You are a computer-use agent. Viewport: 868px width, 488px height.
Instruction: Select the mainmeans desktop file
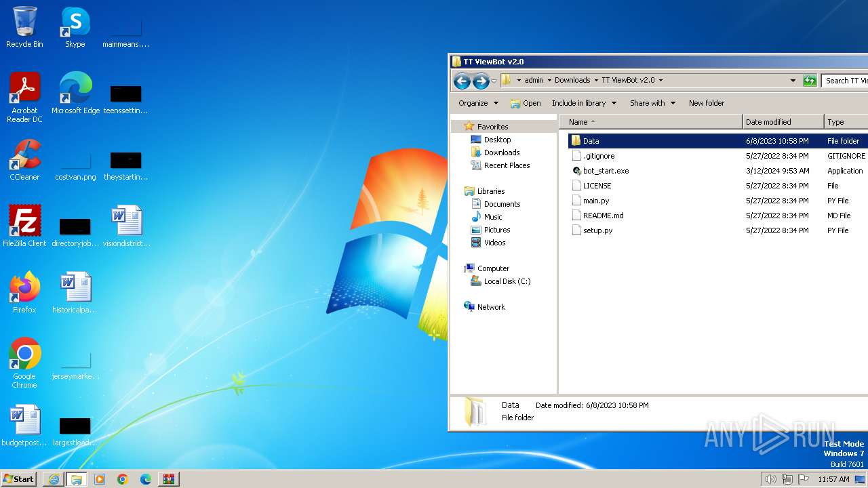tap(125, 33)
